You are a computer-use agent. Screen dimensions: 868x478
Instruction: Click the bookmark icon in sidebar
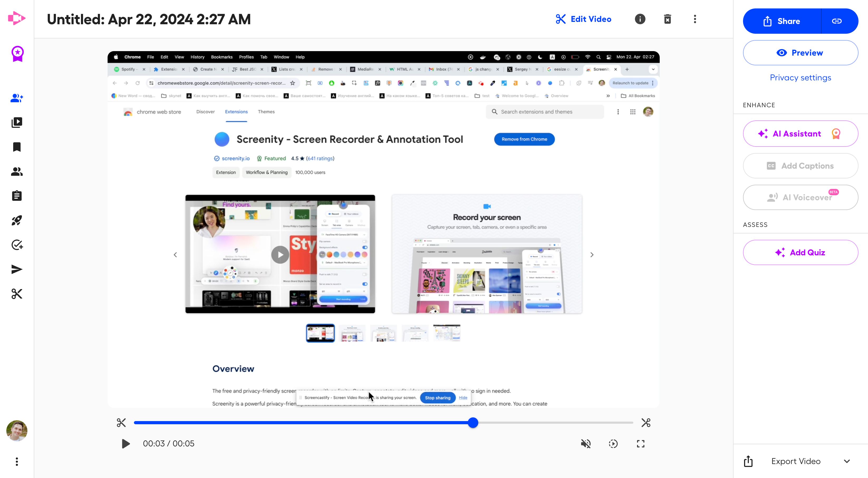pos(17,147)
